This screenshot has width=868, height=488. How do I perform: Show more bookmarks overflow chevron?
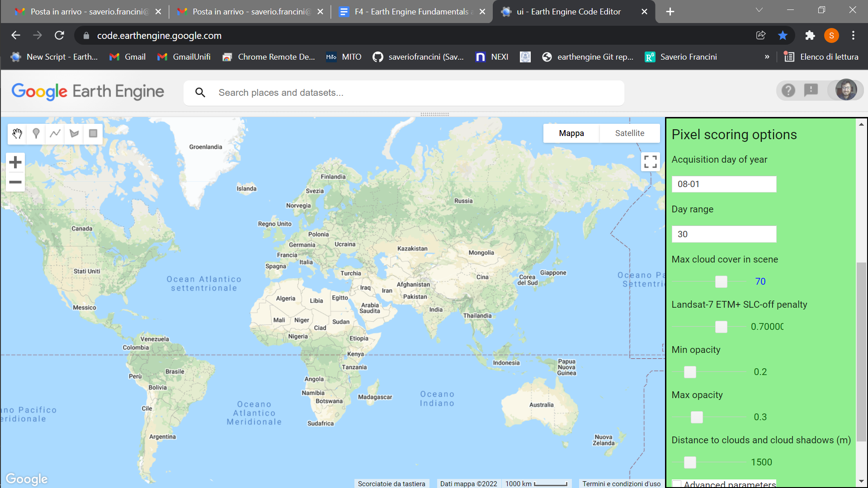[767, 57]
